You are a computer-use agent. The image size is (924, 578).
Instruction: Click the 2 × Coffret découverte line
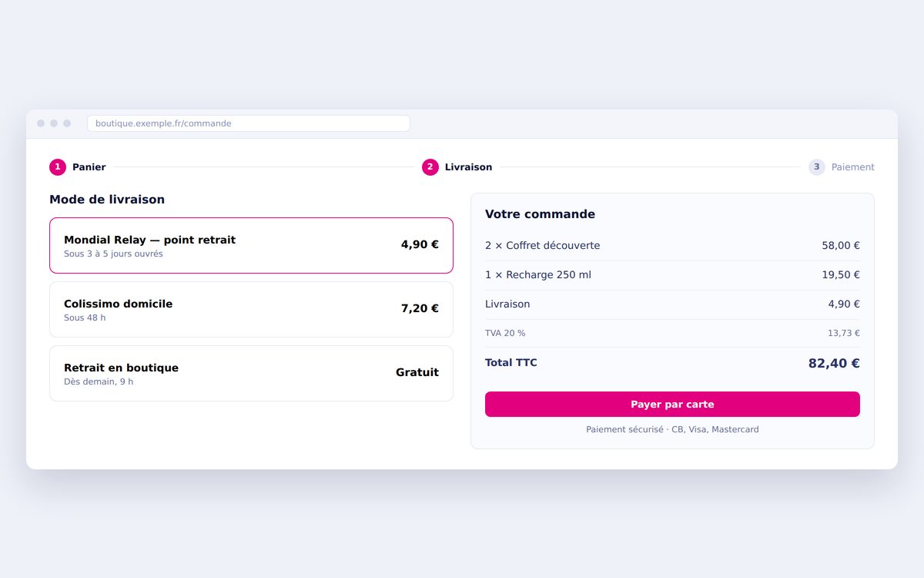click(672, 246)
